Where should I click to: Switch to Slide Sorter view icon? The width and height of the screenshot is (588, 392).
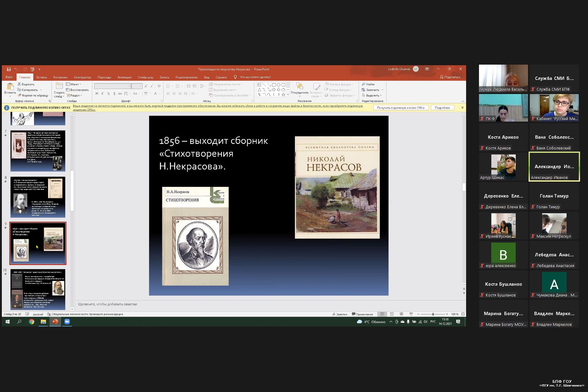click(392, 314)
